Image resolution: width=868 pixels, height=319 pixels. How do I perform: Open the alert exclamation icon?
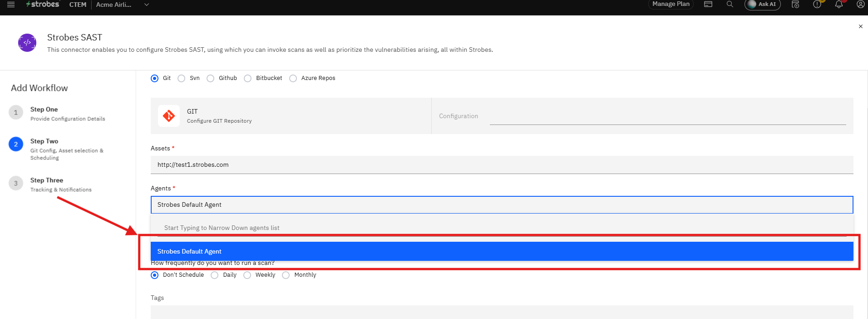coord(817,4)
